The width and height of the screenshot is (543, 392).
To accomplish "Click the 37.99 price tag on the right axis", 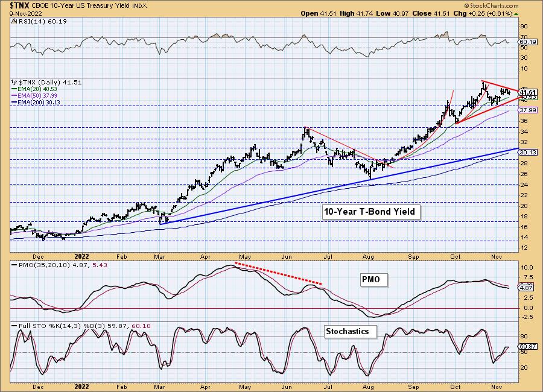I will 528,110.
